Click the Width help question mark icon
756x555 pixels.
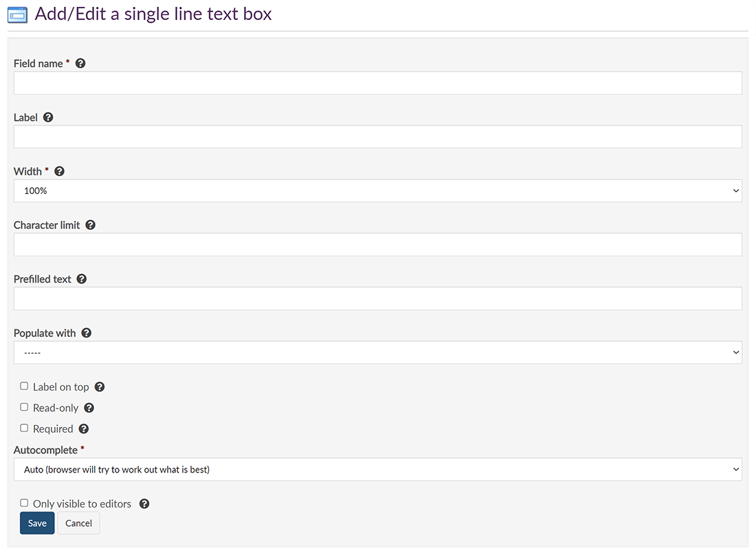pyautogui.click(x=59, y=171)
